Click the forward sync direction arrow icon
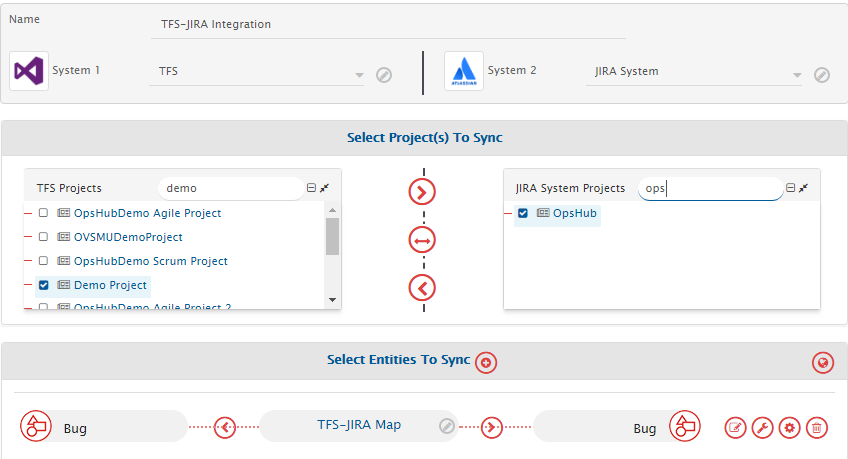 423,192
